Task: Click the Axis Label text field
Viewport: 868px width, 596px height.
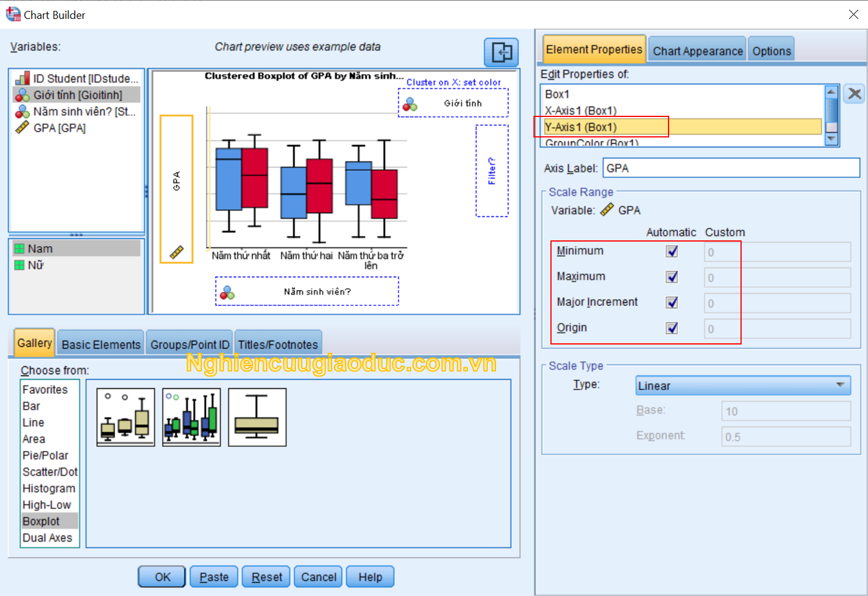Action: 731,168
